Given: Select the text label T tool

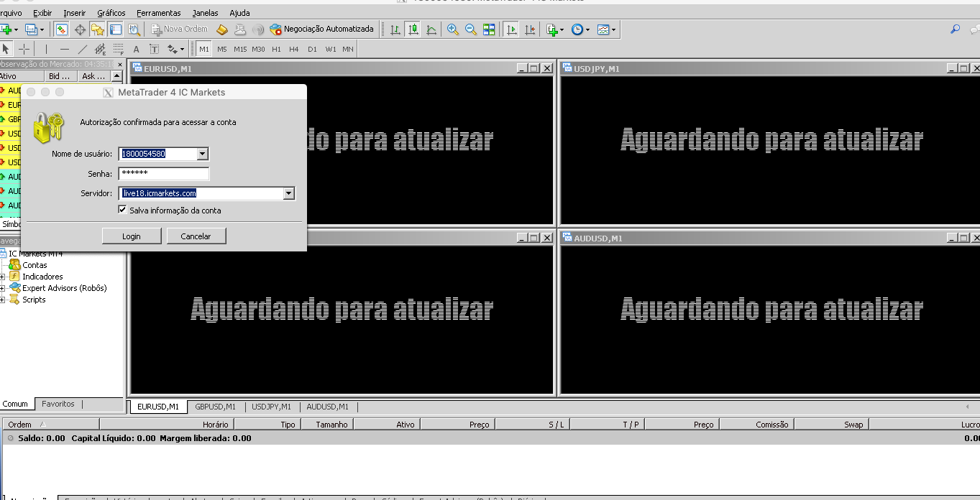Looking at the screenshot, I should tap(154, 49).
